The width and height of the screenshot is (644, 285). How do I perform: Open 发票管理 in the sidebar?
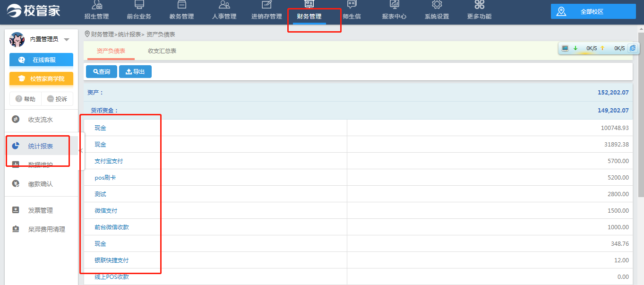click(x=41, y=210)
